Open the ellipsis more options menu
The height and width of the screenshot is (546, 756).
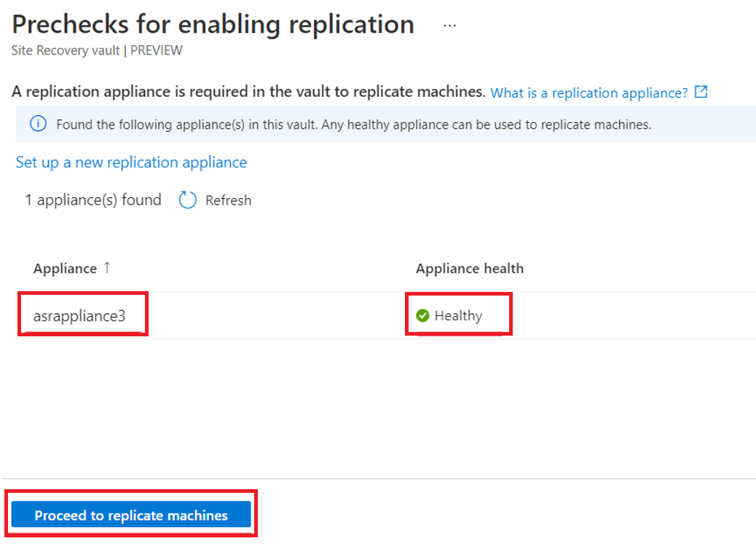tap(449, 25)
